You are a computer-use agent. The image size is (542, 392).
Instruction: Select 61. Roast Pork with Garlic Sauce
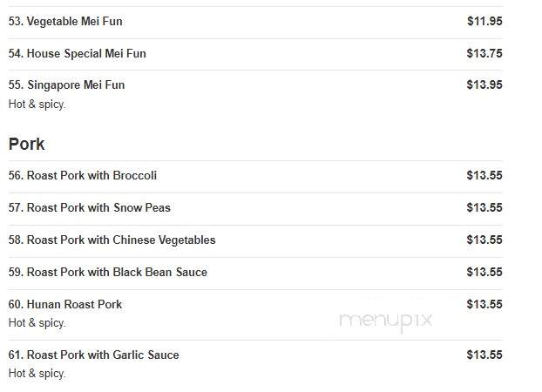(x=94, y=355)
